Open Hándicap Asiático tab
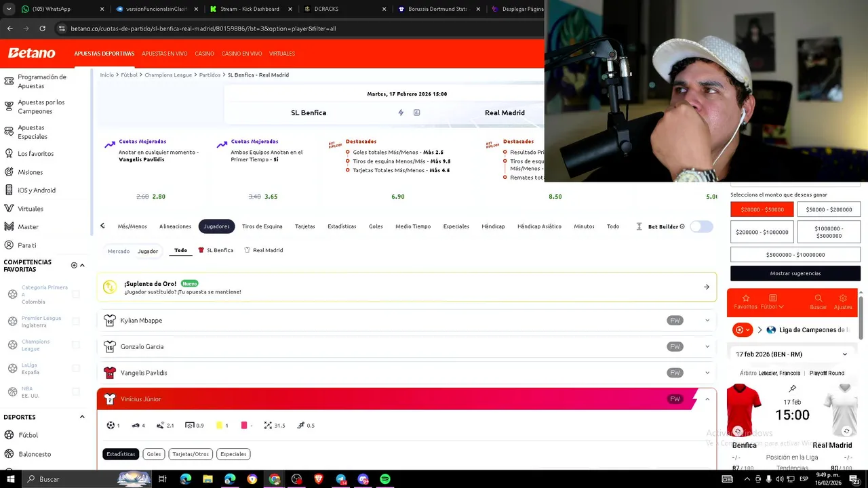The width and height of the screenshot is (868, 488). point(539,226)
